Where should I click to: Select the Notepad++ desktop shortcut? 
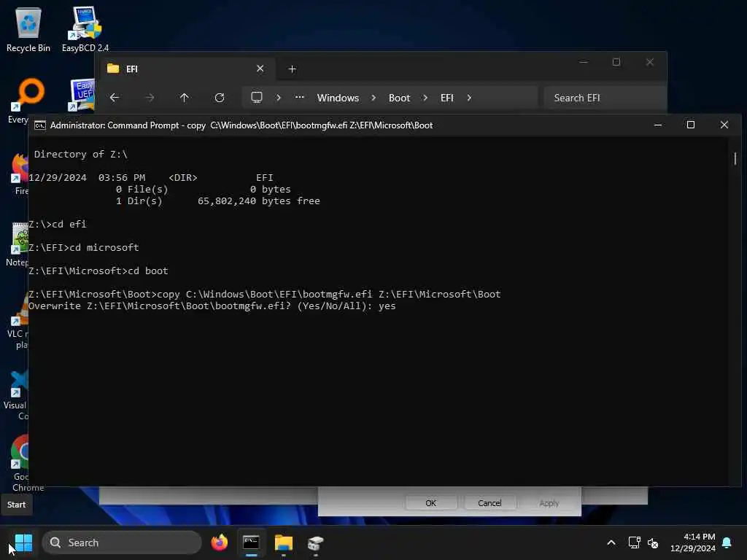[x=18, y=244]
